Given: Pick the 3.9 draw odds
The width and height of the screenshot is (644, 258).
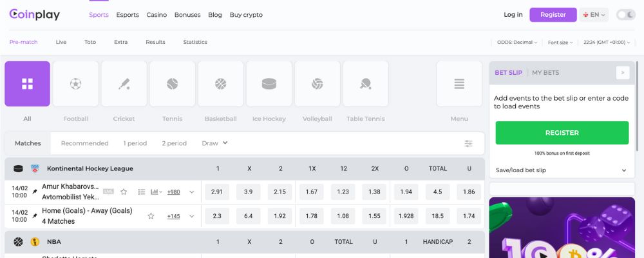Looking at the screenshot, I should pos(248,192).
